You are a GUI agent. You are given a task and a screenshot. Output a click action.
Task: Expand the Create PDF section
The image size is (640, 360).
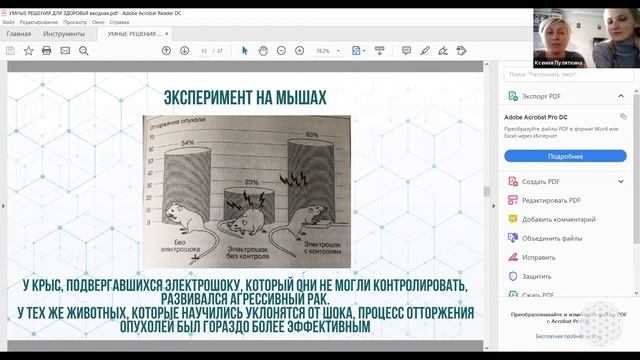click(621, 182)
